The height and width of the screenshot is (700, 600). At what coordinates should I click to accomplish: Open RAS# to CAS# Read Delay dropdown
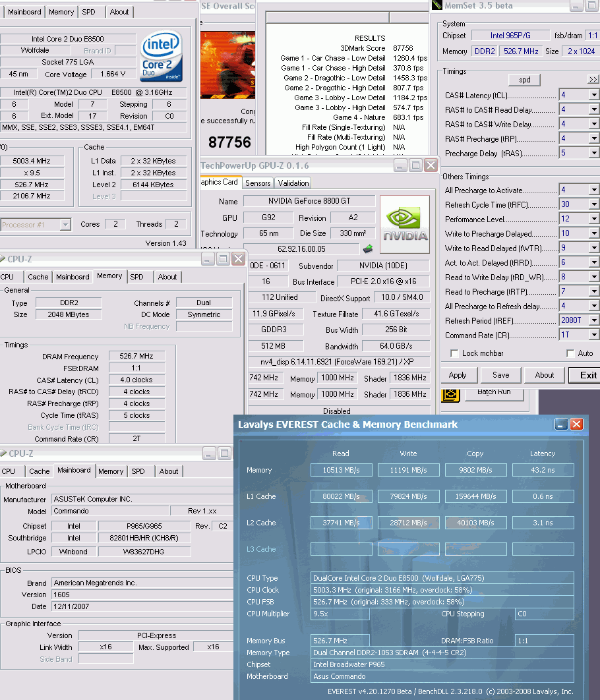594,109
